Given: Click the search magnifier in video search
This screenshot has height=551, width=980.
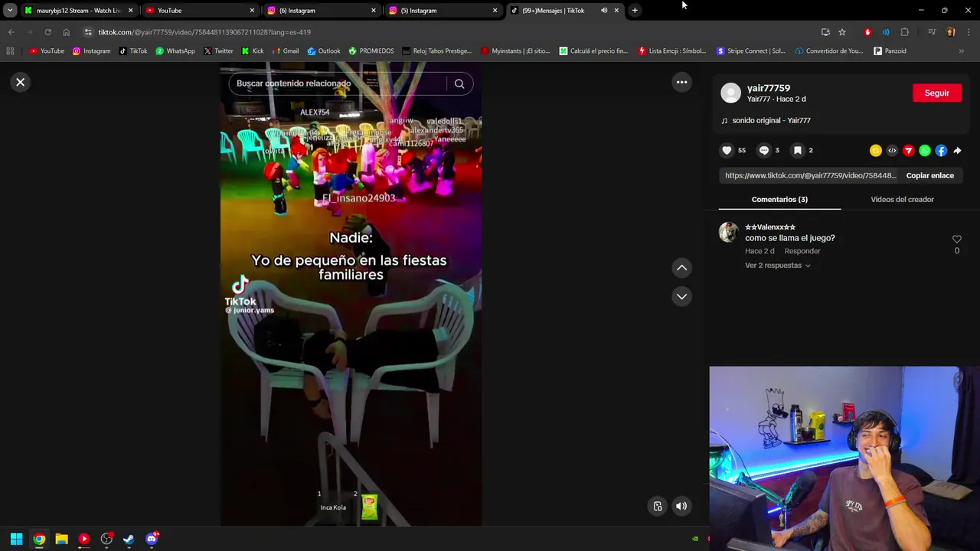Looking at the screenshot, I should click(459, 83).
